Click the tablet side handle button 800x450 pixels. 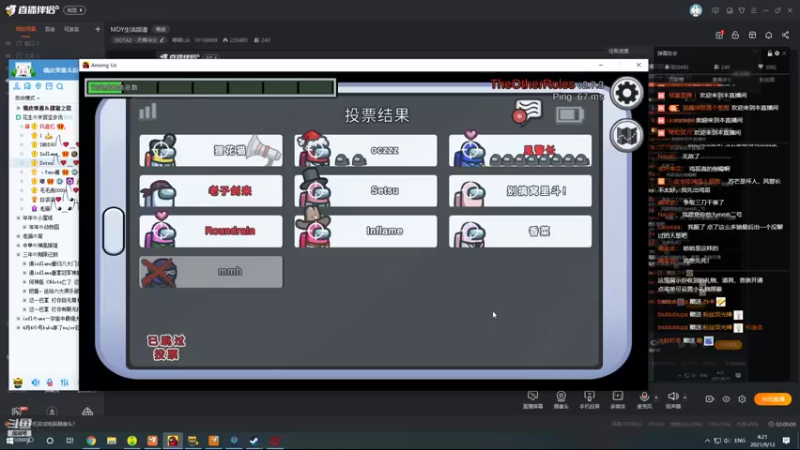(x=113, y=231)
